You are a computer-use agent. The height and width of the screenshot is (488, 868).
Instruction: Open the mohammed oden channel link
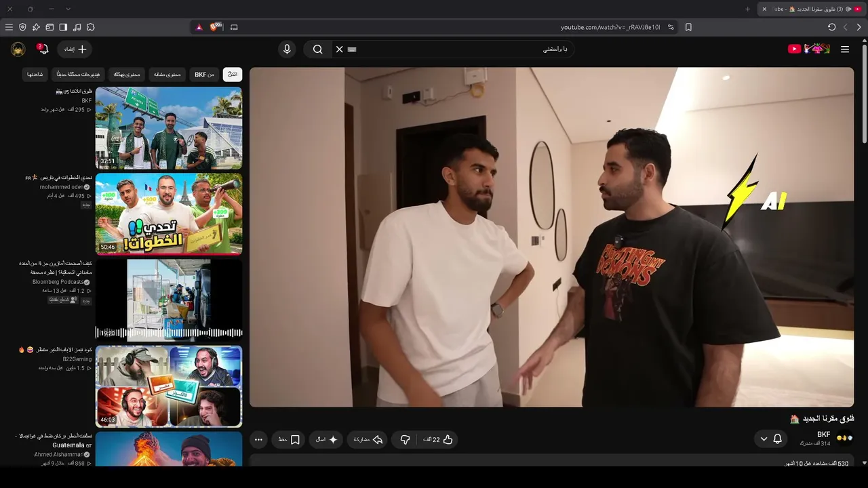(61, 187)
